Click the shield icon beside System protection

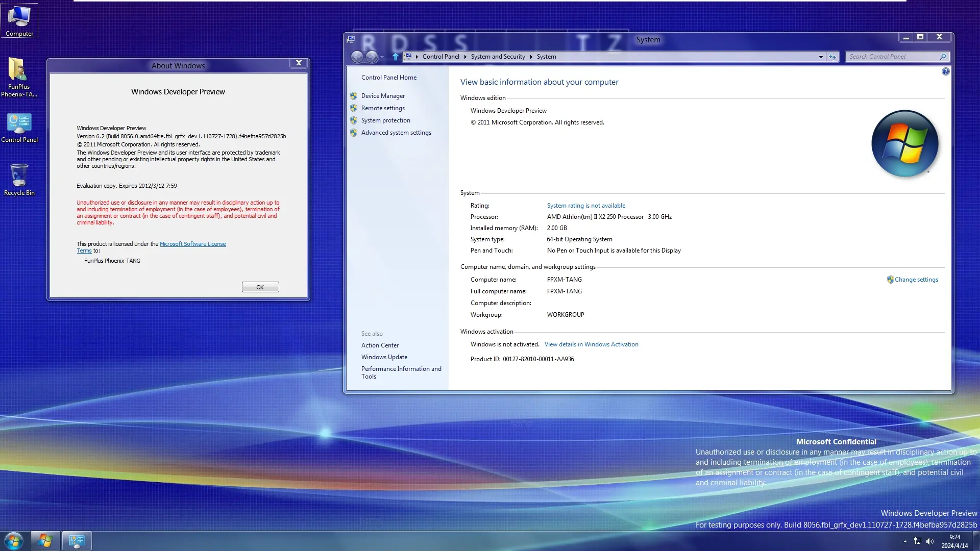click(x=354, y=120)
